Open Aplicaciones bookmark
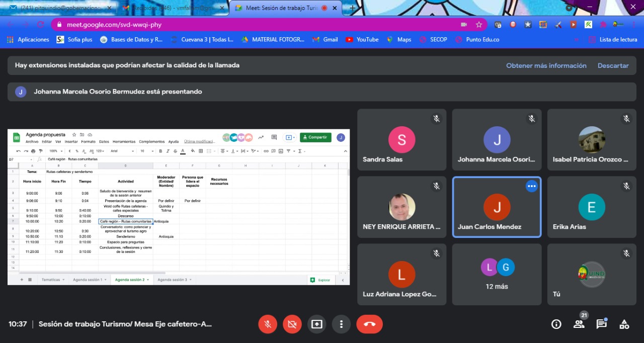The width and height of the screenshot is (644, 343). pyautogui.click(x=28, y=39)
